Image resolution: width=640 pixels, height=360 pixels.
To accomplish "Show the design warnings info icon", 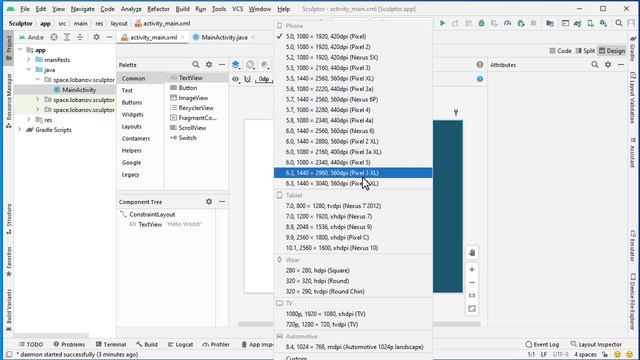I will coord(480,64).
